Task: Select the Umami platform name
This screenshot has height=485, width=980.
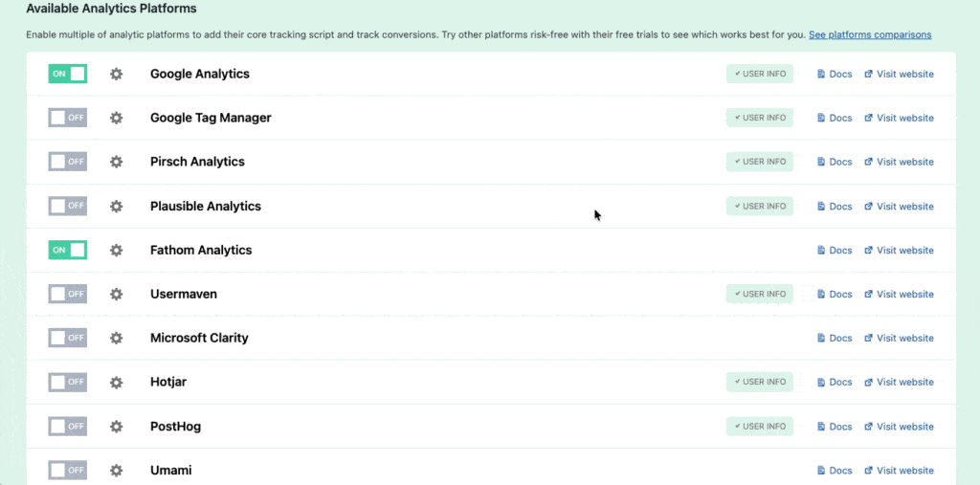Action: [x=170, y=470]
